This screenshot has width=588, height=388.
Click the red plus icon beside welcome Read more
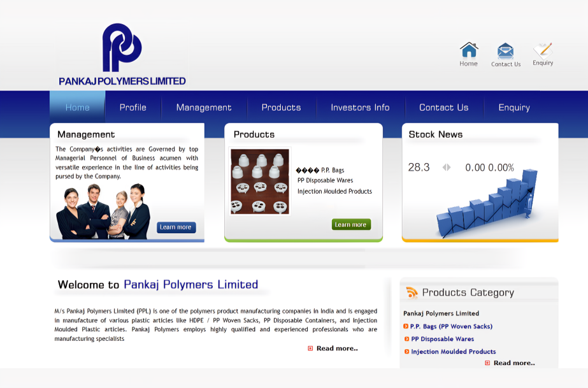pos(310,348)
